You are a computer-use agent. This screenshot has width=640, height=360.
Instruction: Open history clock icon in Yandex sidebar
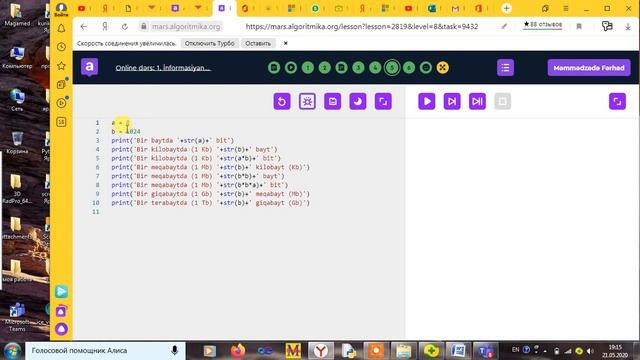[x=61, y=47]
